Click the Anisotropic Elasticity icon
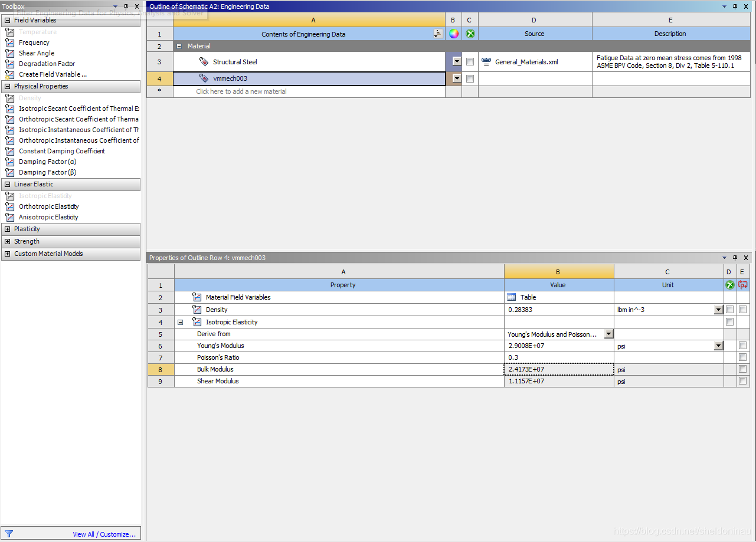Screen dimensions: 756x542 pyautogui.click(x=9, y=217)
